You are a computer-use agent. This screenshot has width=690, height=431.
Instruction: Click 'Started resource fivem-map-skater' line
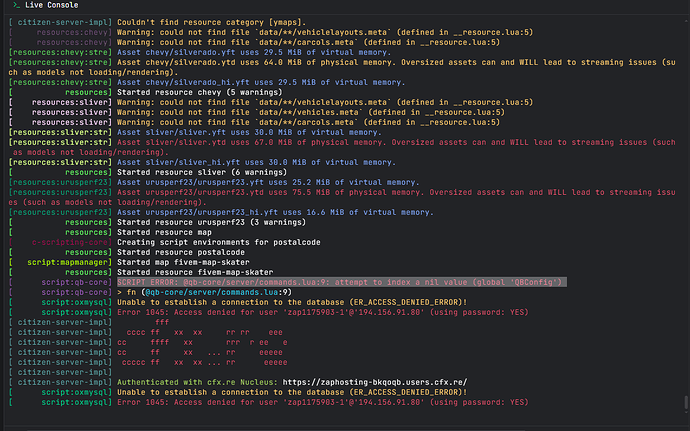tap(195, 272)
